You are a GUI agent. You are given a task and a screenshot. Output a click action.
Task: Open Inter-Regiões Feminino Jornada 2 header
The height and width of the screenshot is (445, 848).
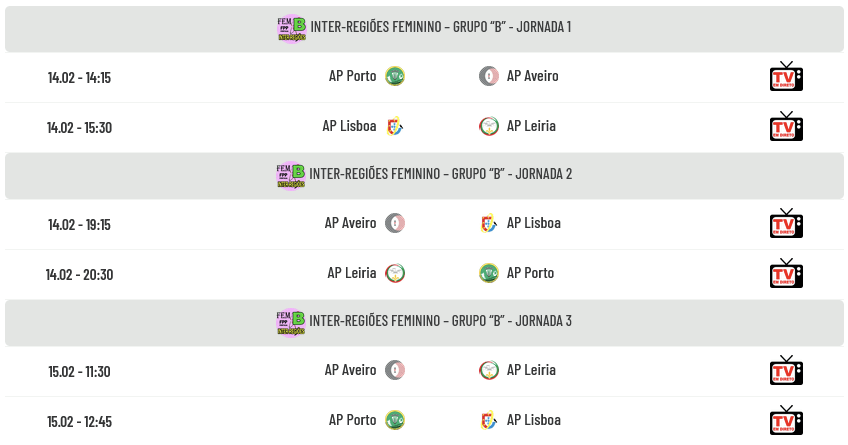click(440, 174)
